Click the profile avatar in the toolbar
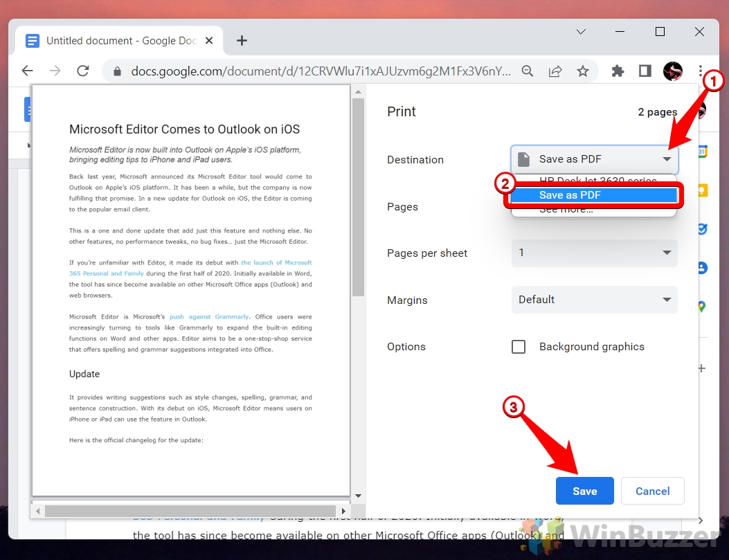729x560 pixels. 672,71
